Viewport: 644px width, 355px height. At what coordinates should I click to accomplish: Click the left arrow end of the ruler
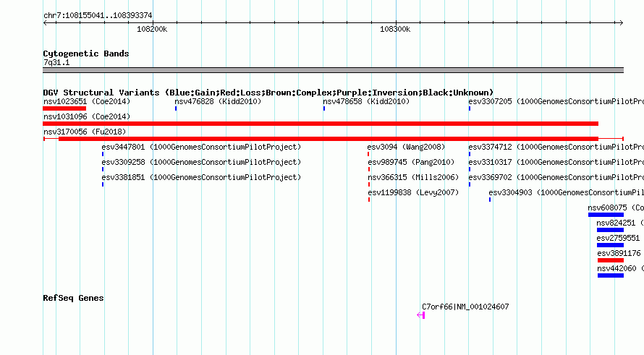click(45, 23)
